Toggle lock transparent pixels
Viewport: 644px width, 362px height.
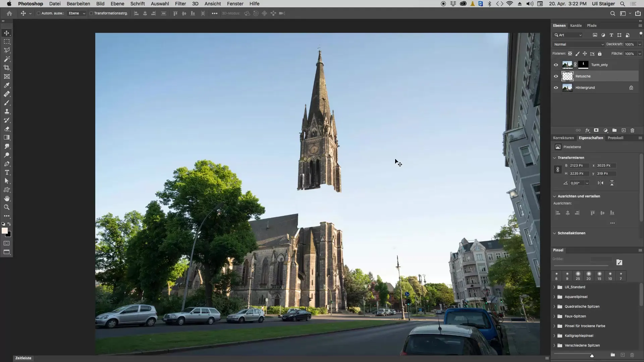570,54
